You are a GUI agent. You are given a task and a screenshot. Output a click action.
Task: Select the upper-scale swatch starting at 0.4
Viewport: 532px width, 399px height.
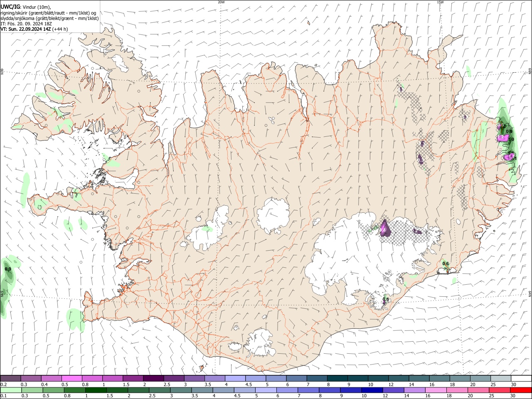click(51, 379)
